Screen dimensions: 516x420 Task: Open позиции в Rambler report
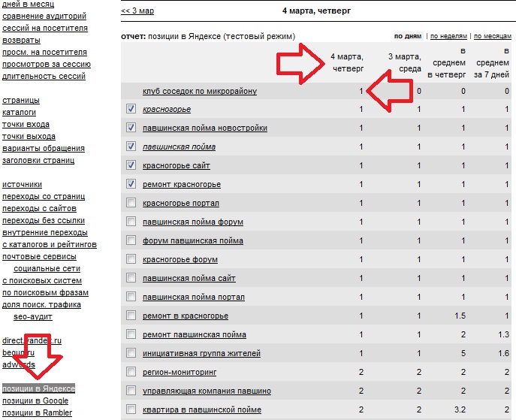coord(37,412)
